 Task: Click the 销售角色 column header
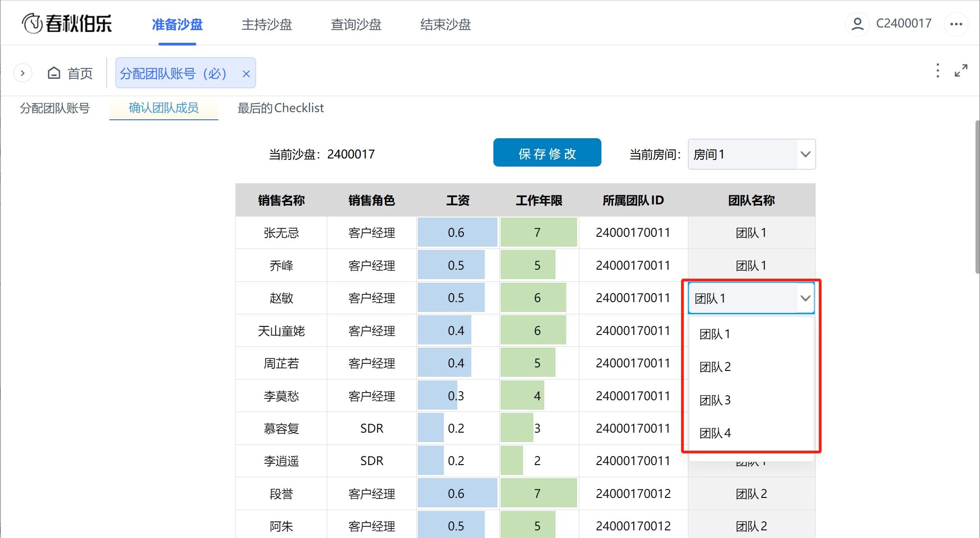pos(372,200)
